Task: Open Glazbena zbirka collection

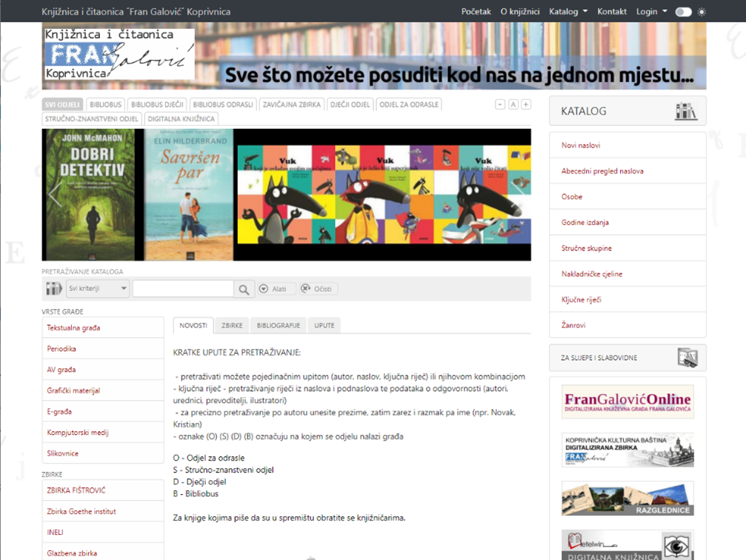Action: (x=103, y=553)
